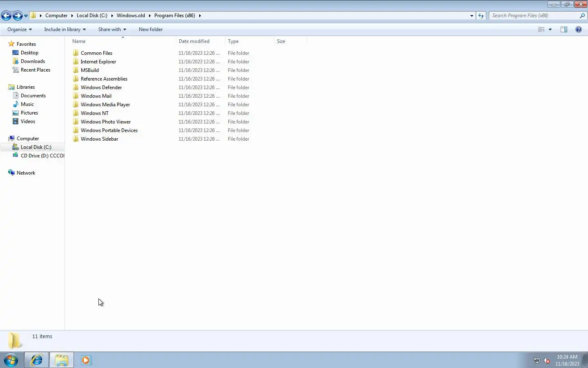588x368 pixels.
Task: Select the Windows Media Player folder name
Action: (x=105, y=105)
